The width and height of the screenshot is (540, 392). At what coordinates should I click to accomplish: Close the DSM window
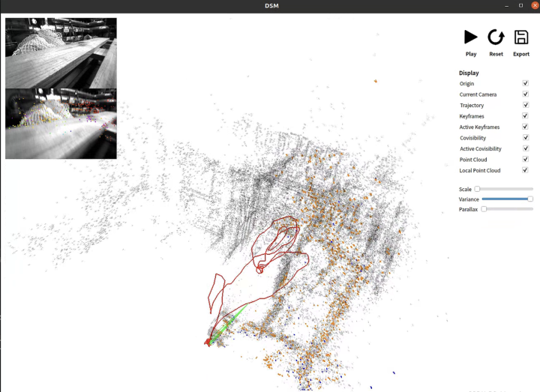[x=535, y=5]
